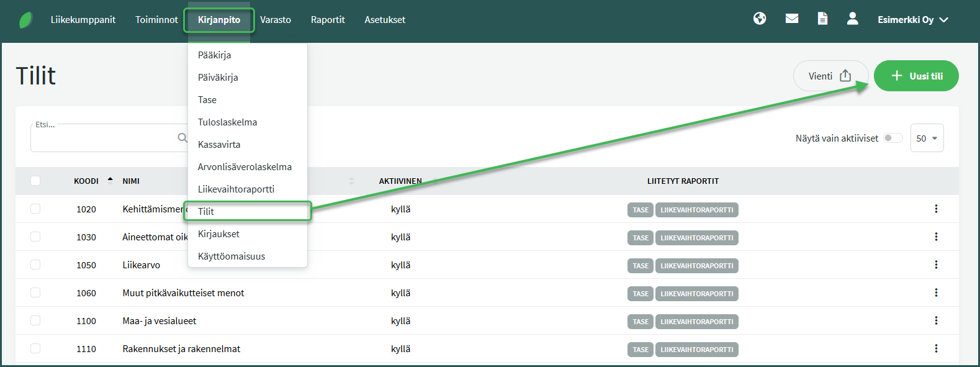Image resolution: width=980 pixels, height=367 pixels.
Task: Sort by KOODI column arrow
Action: (110, 181)
